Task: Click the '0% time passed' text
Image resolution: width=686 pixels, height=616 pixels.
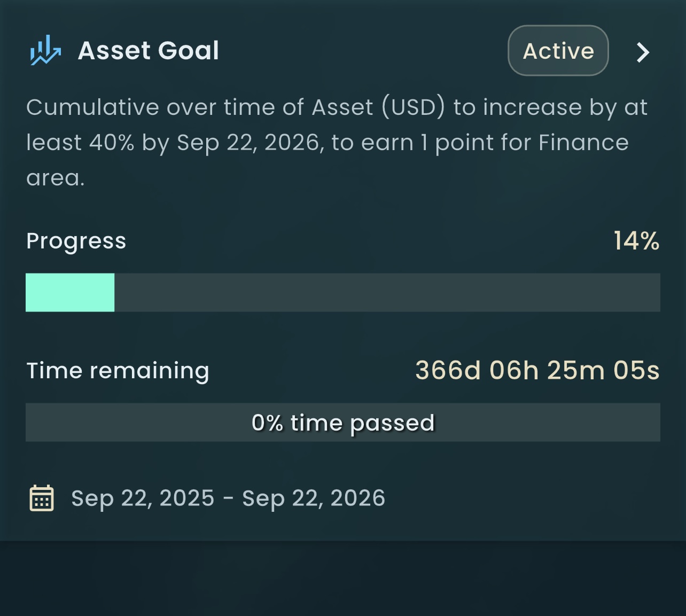Action: [343, 423]
